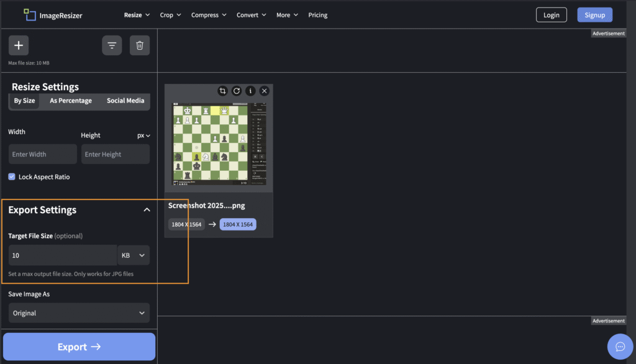Click the trash delete all icon
Viewport: 636px width, 364px height.
click(140, 45)
